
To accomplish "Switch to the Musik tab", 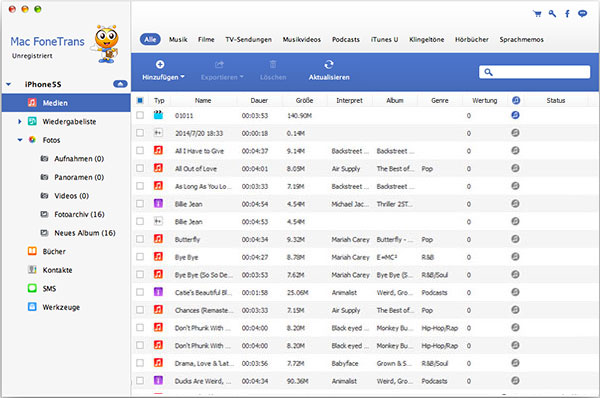I will pos(178,39).
